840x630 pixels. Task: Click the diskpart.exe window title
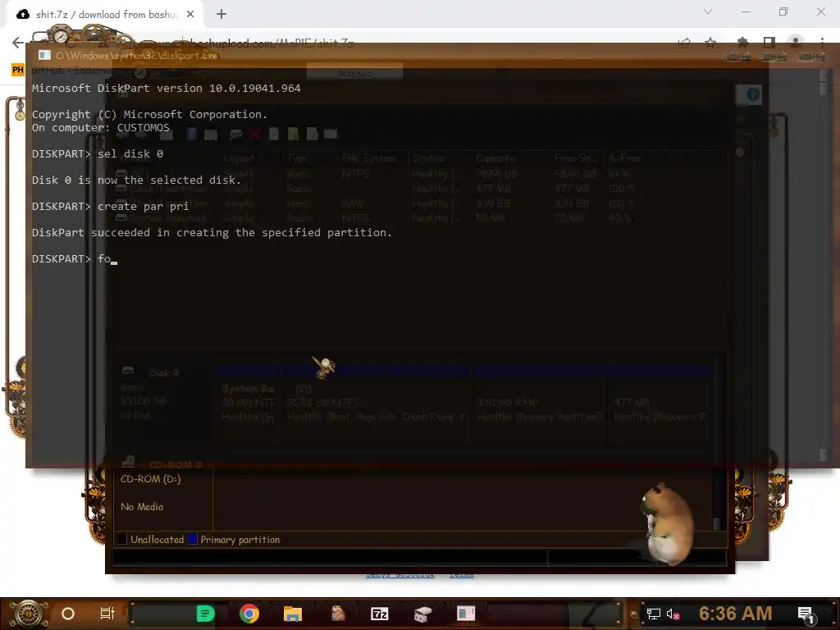[x=137, y=55]
